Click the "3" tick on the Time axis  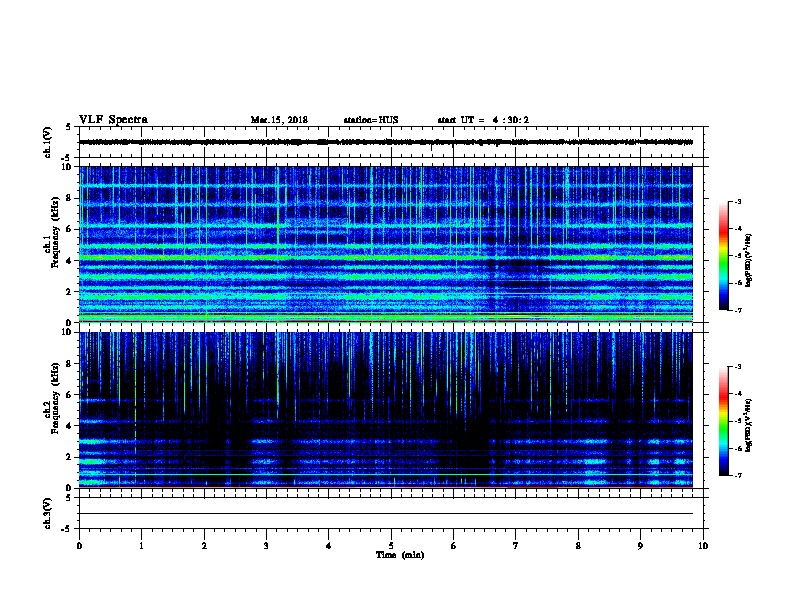coord(266,545)
